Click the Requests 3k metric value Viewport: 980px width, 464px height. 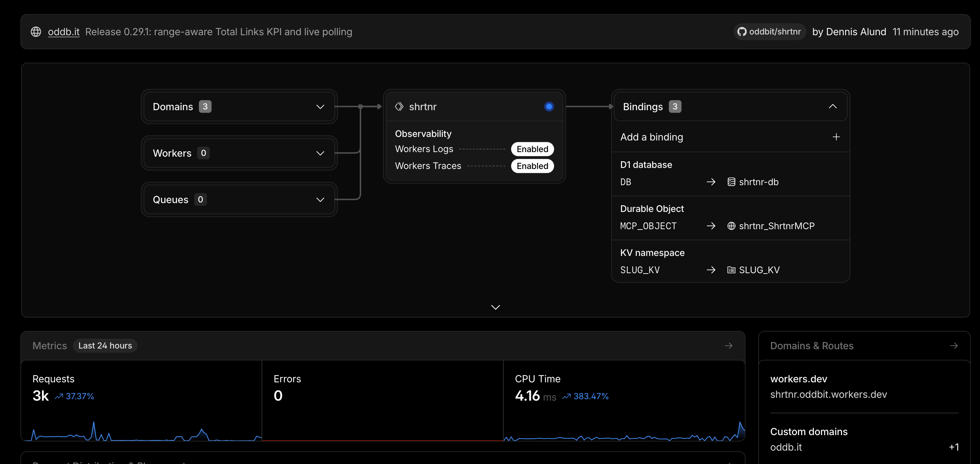click(41, 396)
